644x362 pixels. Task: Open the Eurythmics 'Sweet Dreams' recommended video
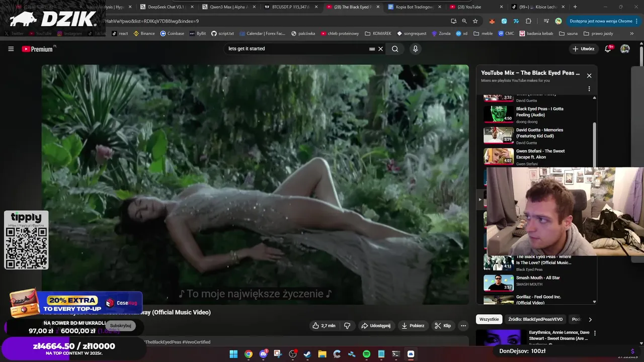tap(533, 337)
